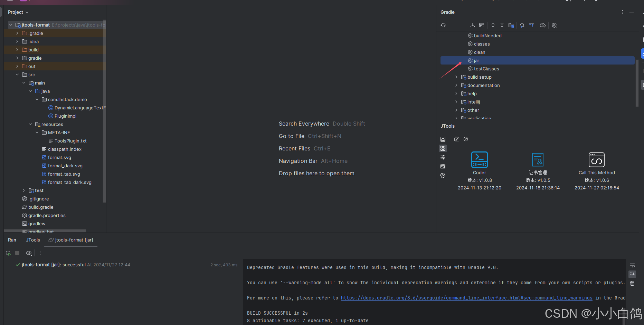
Task: Expand the test folder
Action: click(x=24, y=190)
